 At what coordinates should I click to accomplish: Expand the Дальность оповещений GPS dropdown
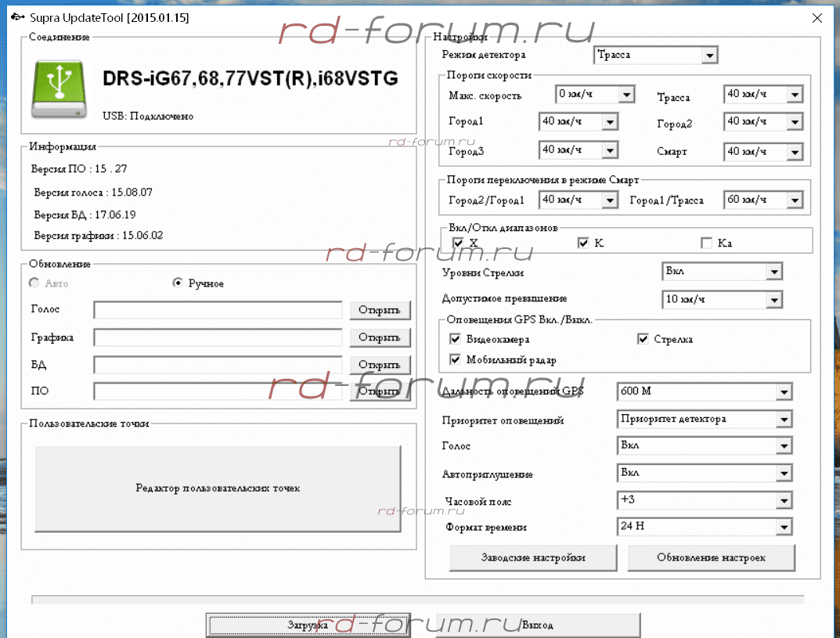[704, 391]
